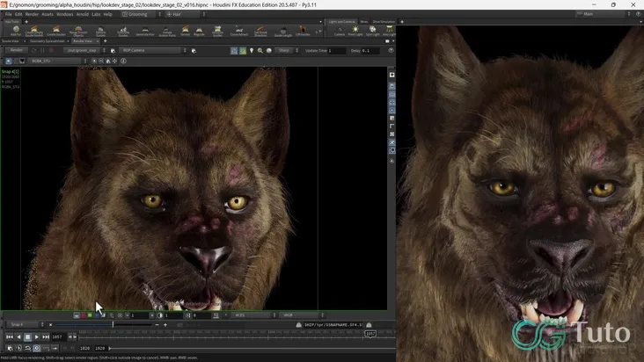The image size is (644, 362).
Task: Open the Snap 4 snapshot dropdown
Action: coord(23,325)
